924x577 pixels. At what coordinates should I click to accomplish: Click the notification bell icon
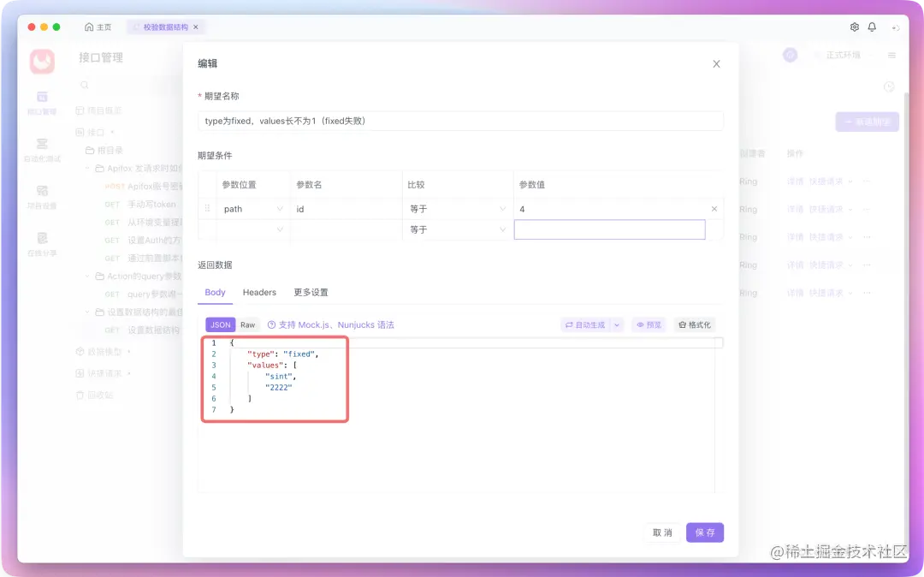(x=872, y=27)
